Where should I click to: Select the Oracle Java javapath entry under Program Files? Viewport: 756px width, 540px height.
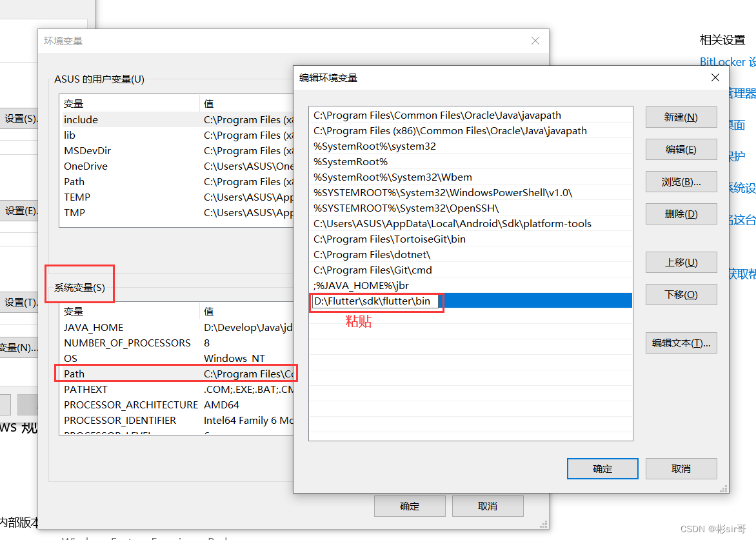471,115
